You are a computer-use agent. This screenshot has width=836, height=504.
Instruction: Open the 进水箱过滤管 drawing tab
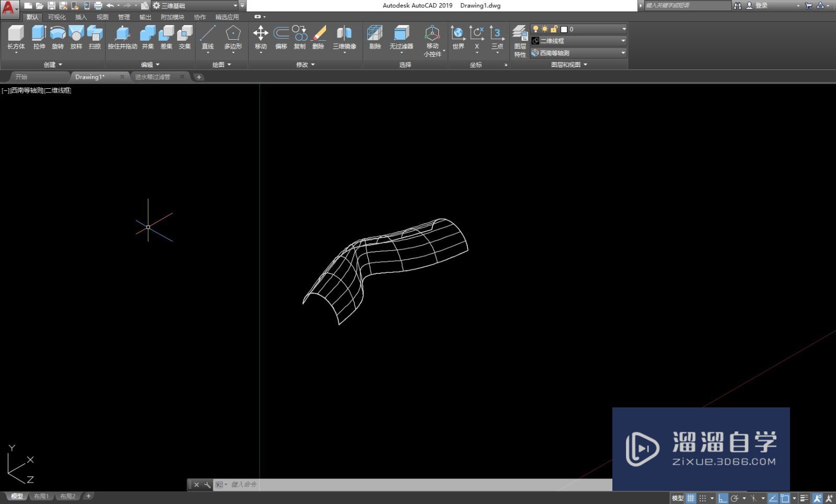point(153,77)
